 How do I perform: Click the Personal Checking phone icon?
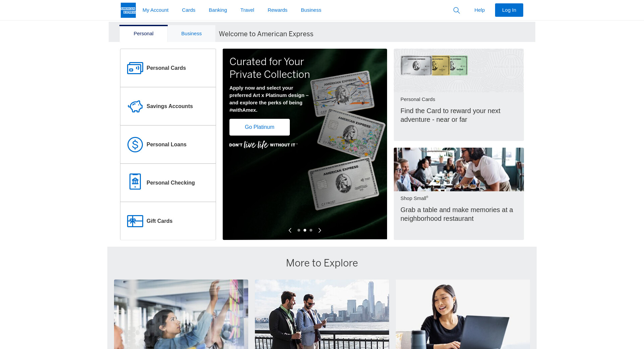click(135, 182)
